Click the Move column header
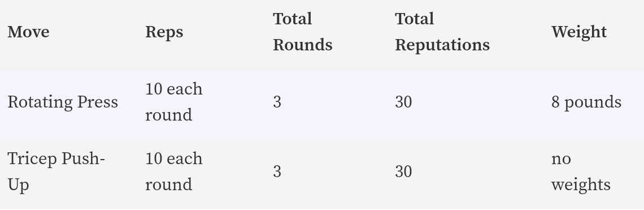Image resolution: width=644 pixels, height=210 pixels. (x=28, y=32)
